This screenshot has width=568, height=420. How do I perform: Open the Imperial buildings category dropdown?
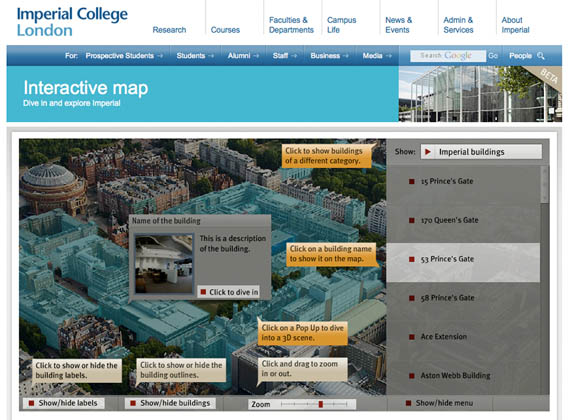(481, 152)
